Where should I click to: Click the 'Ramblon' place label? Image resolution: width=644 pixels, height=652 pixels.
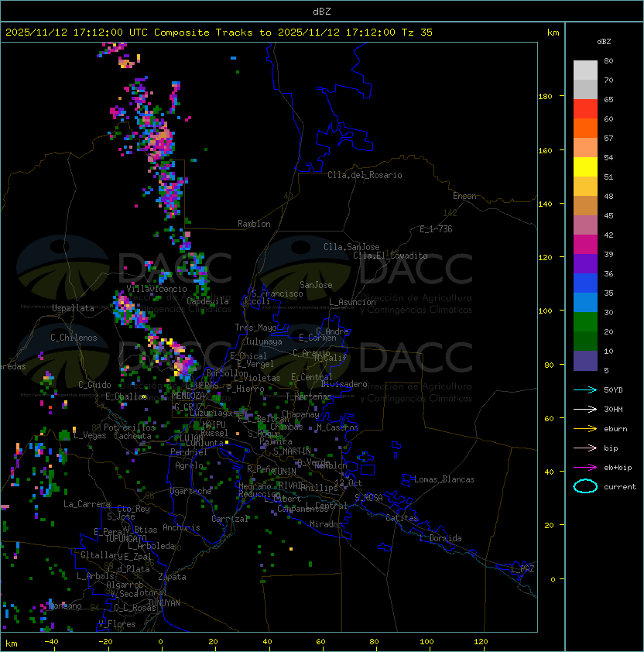254,224
